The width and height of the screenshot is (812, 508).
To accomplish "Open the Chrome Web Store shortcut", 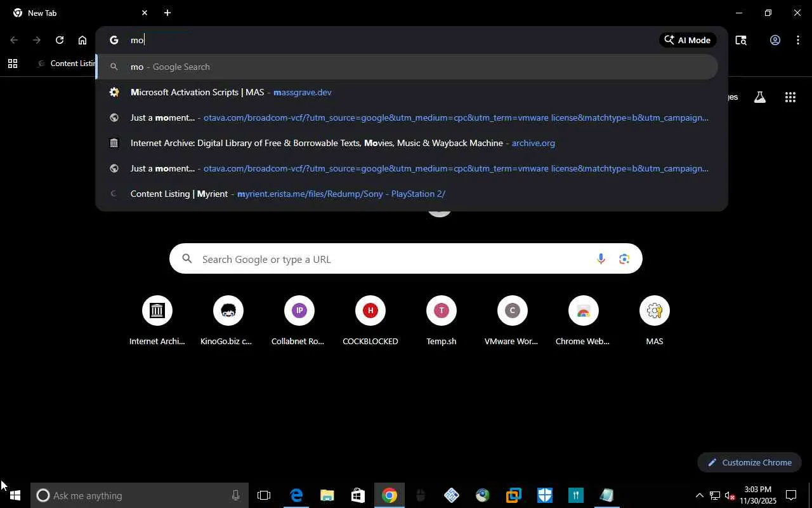I will click(584, 321).
